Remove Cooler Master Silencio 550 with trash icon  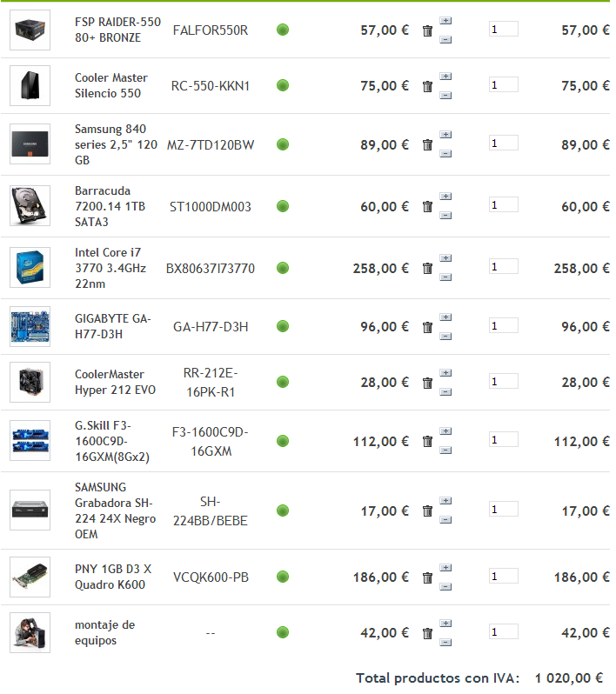pos(427,86)
